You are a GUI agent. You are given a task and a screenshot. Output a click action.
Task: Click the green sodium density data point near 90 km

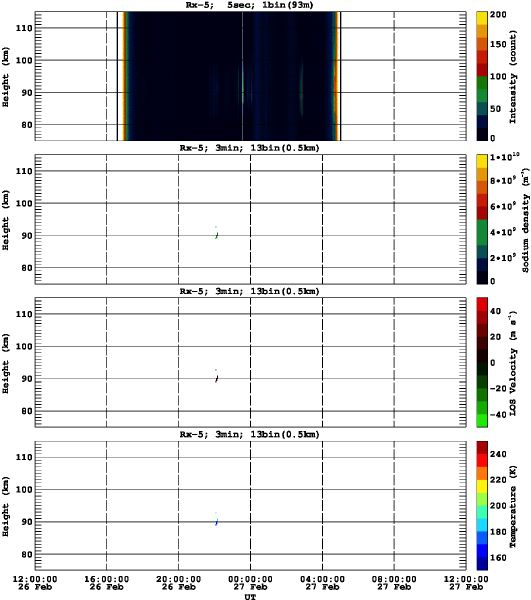coord(217,235)
